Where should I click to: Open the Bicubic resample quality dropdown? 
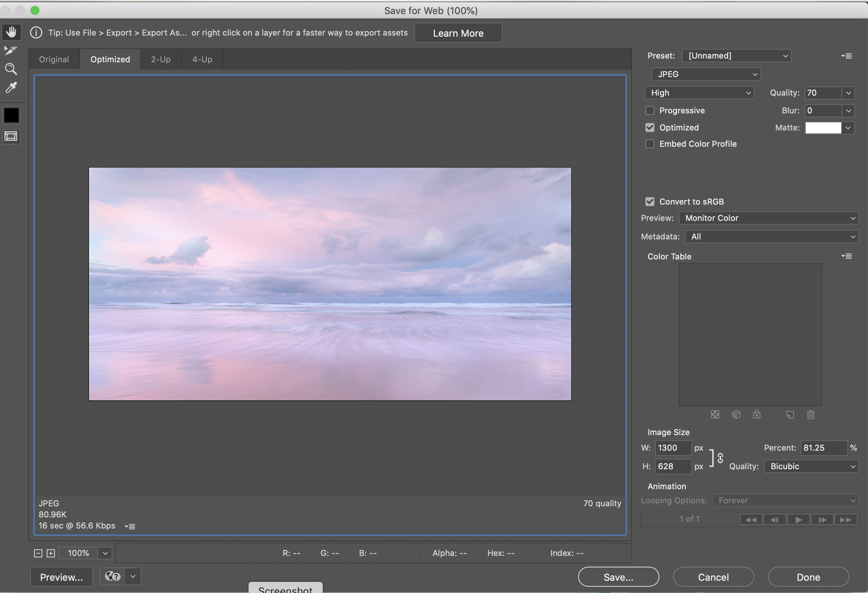click(x=811, y=467)
